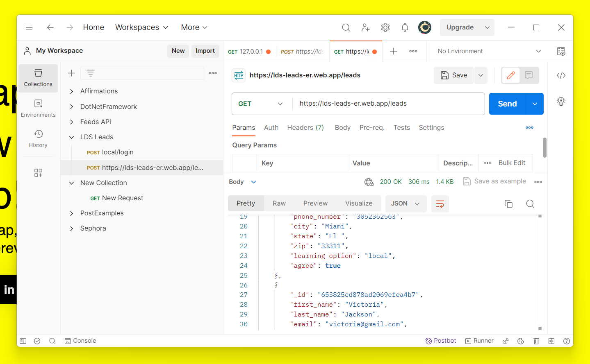Expand the Sephora collection
The width and height of the screenshot is (590, 364).
point(72,228)
